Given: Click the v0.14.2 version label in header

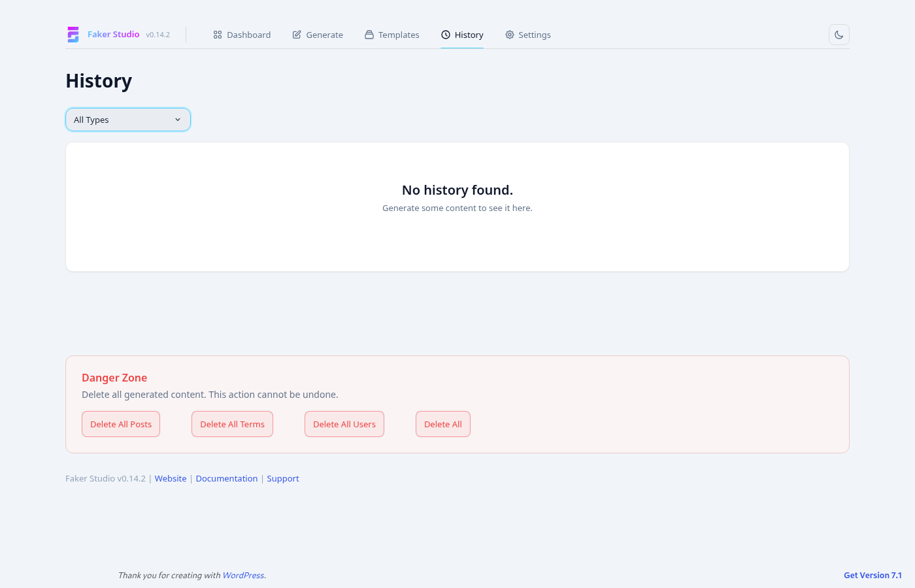Looking at the screenshot, I should pos(158,35).
